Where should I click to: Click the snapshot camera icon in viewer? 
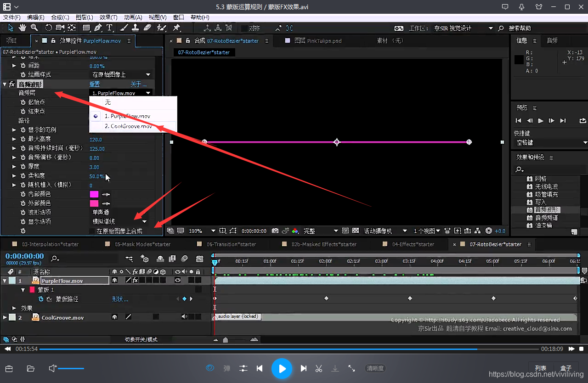275,231
